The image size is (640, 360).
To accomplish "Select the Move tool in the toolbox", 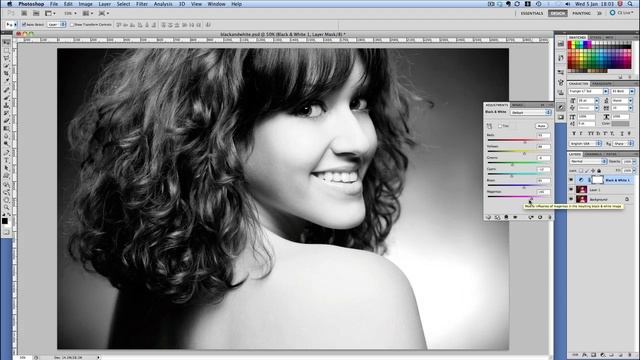I will 6,42.
